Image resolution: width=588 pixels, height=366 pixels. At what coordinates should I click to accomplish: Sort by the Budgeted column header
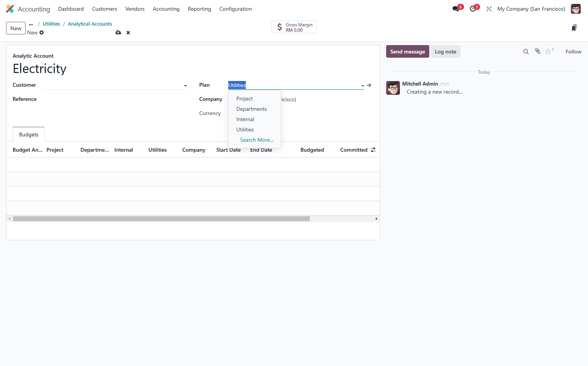(x=312, y=150)
